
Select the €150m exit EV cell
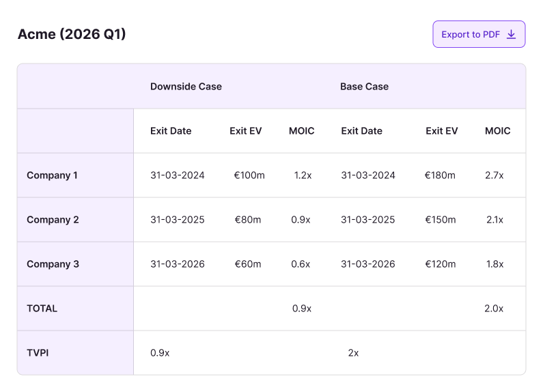440,220
